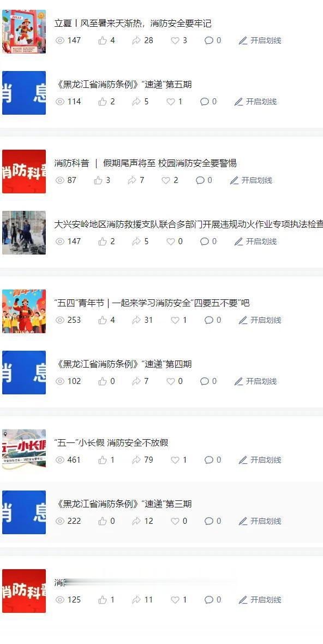
Task: Click the eye views icon showing 461
Action: [x=61, y=460]
